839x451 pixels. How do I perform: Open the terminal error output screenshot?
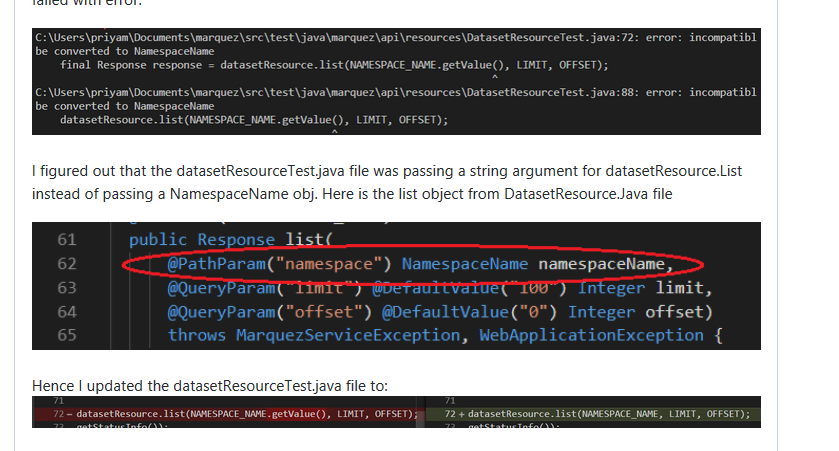396,80
